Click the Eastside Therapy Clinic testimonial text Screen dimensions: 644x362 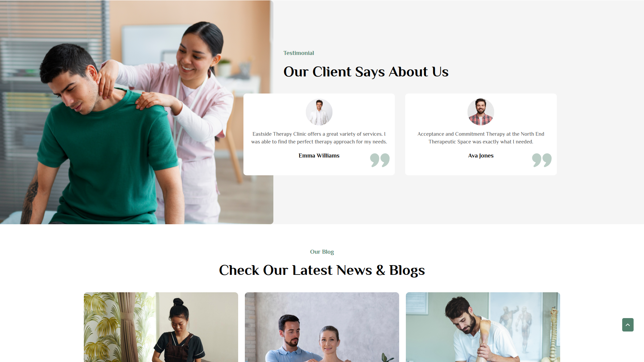(x=319, y=138)
